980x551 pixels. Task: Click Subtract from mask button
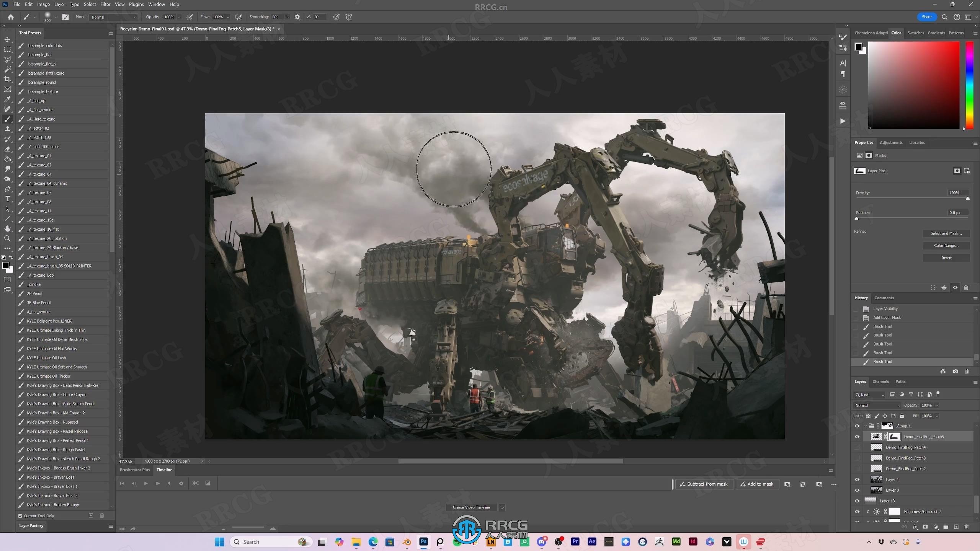[x=704, y=484]
